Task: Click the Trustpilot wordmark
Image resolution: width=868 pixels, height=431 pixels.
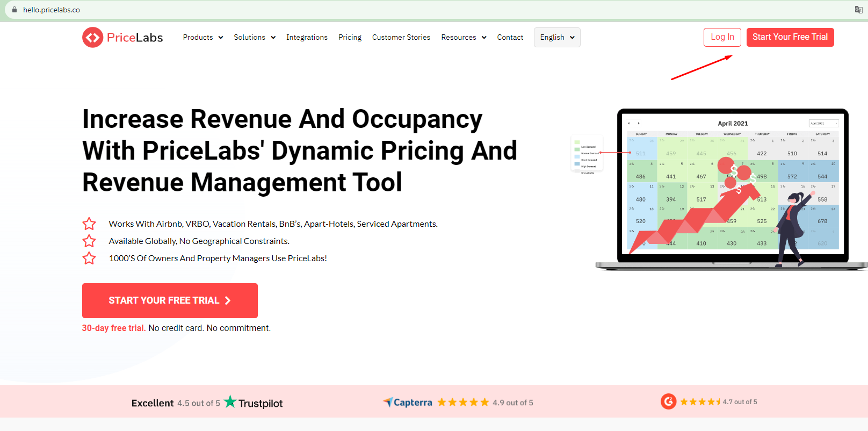Action: [261, 404]
